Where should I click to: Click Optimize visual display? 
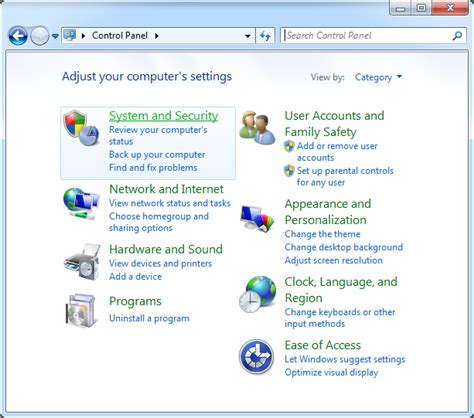(331, 372)
